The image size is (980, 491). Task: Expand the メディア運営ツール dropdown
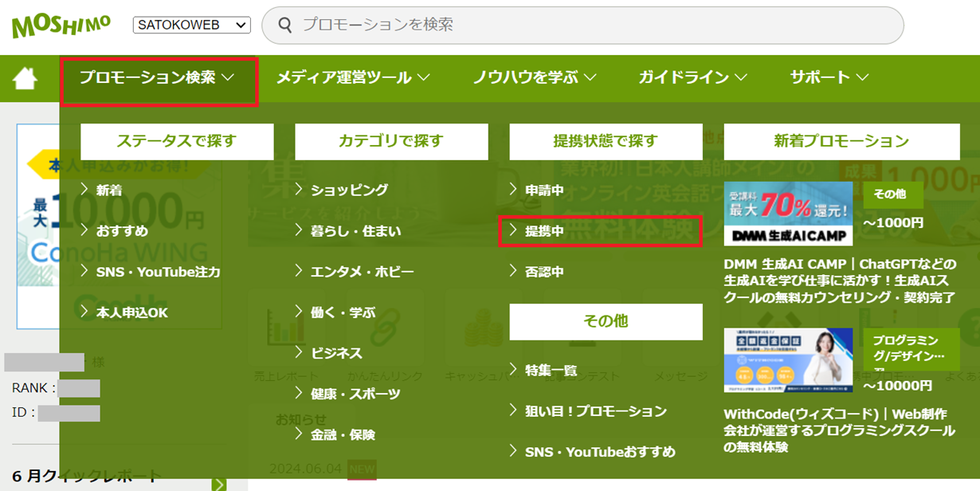click(x=353, y=77)
